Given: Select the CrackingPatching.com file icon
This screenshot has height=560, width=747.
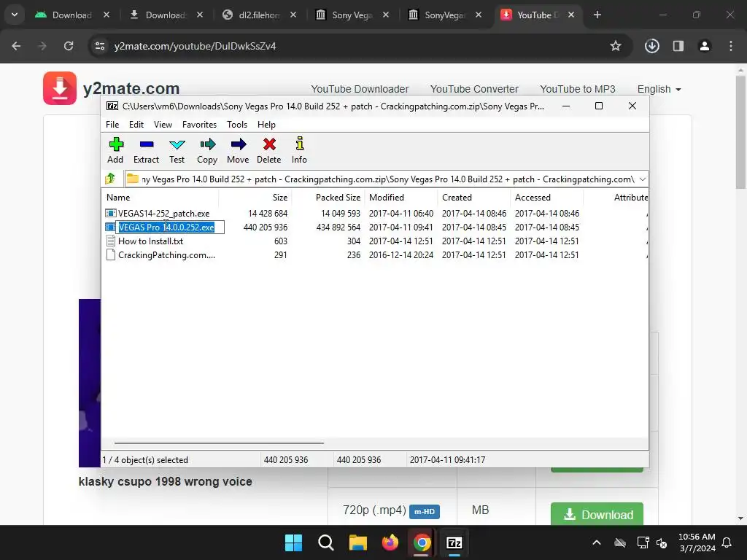Looking at the screenshot, I should 111,254.
